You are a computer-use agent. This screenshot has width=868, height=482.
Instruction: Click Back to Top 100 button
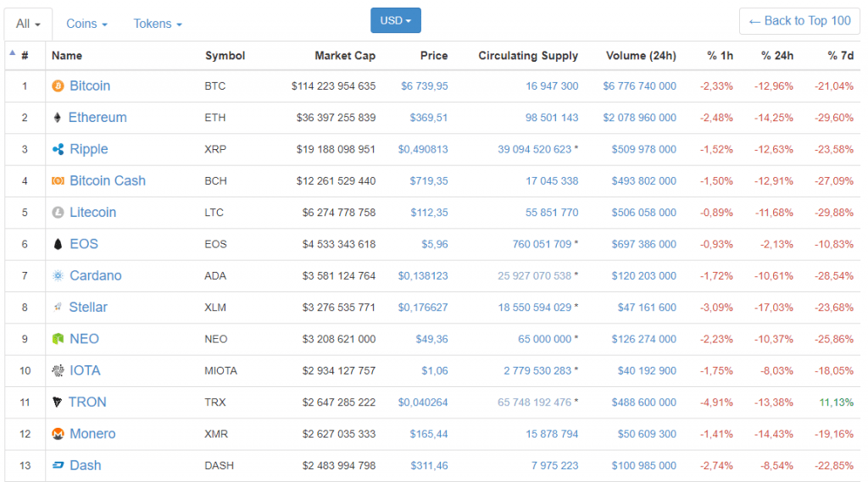tap(799, 21)
